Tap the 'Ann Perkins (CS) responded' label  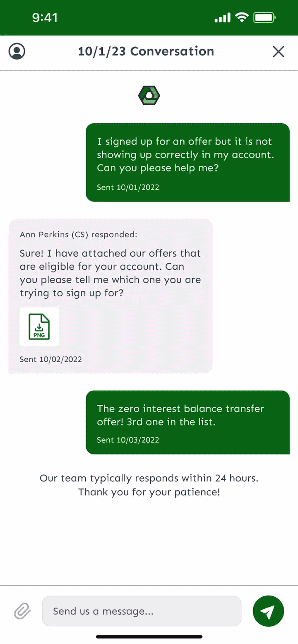[79, 235]
